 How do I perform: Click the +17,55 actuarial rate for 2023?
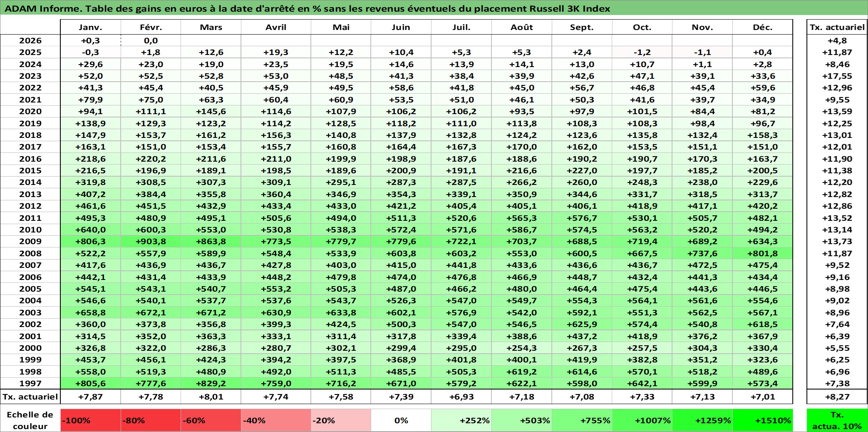click(837, 76)
